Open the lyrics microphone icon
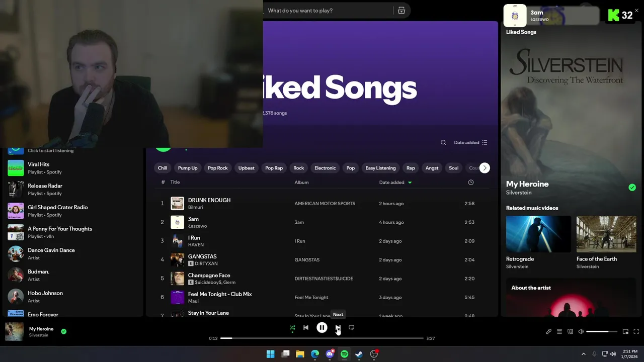The height and width of the screenshot is (362, 644). click(549, 332)
